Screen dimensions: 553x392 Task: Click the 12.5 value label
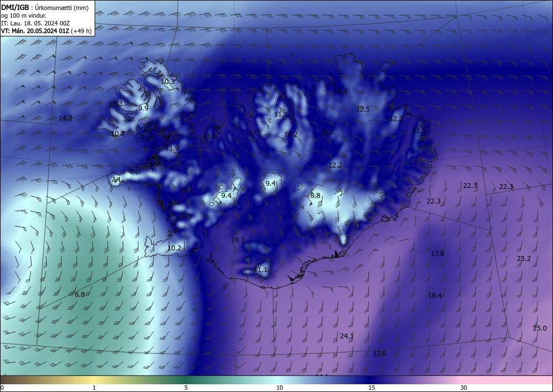pos(363,109)
